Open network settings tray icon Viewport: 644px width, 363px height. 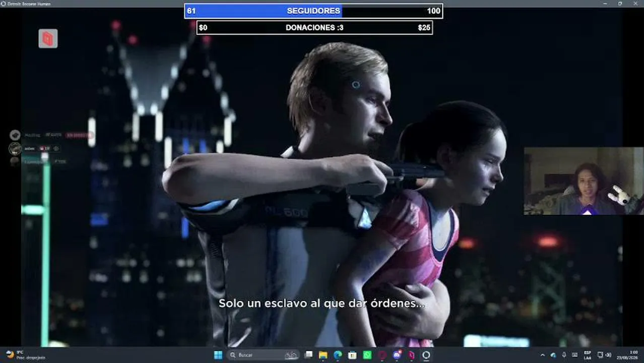click(x=601, y=355)
